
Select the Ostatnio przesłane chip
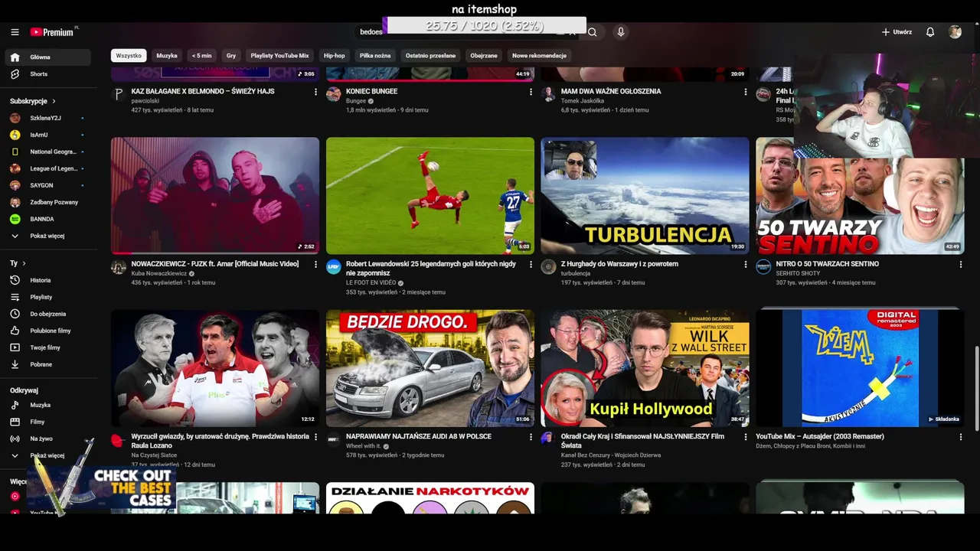pos(430,56)
